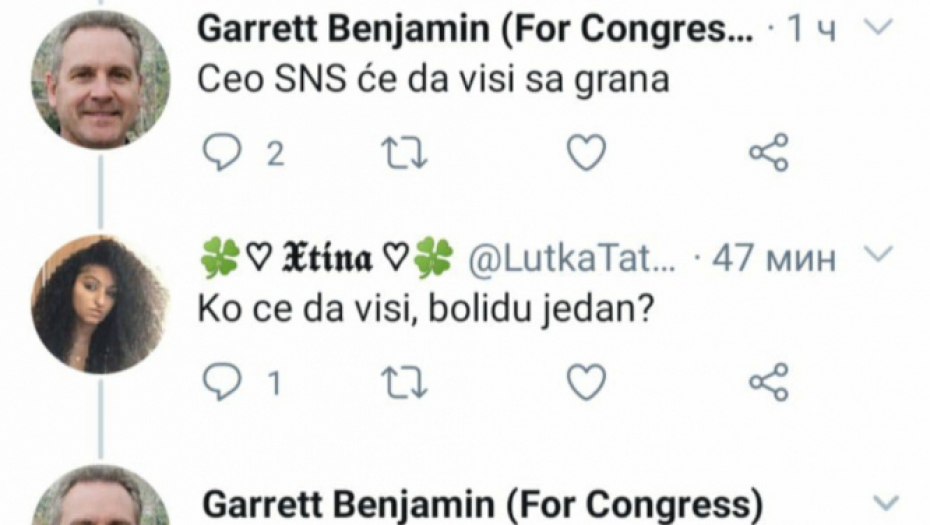Open Xtina display name with clover emojis
The width and height of the screenshot is (930, 525).
[x=326, y=259]
